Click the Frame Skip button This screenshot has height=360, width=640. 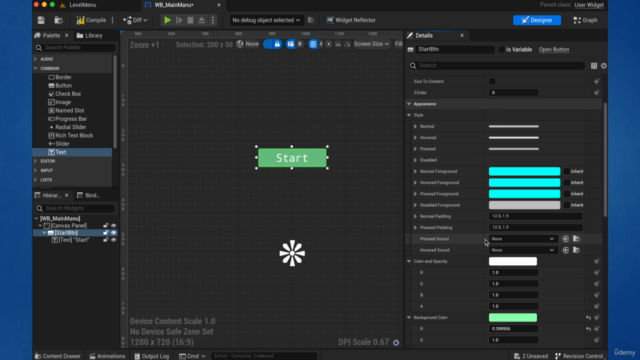tap(179, 20)
